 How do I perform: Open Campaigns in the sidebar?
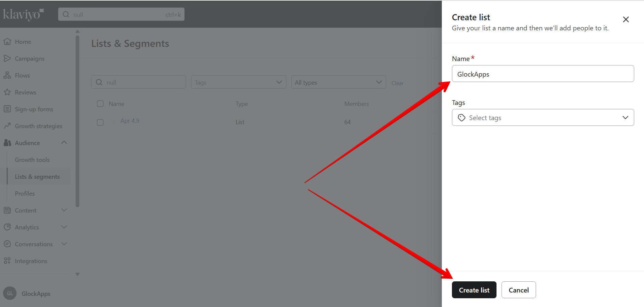point(30,59)
